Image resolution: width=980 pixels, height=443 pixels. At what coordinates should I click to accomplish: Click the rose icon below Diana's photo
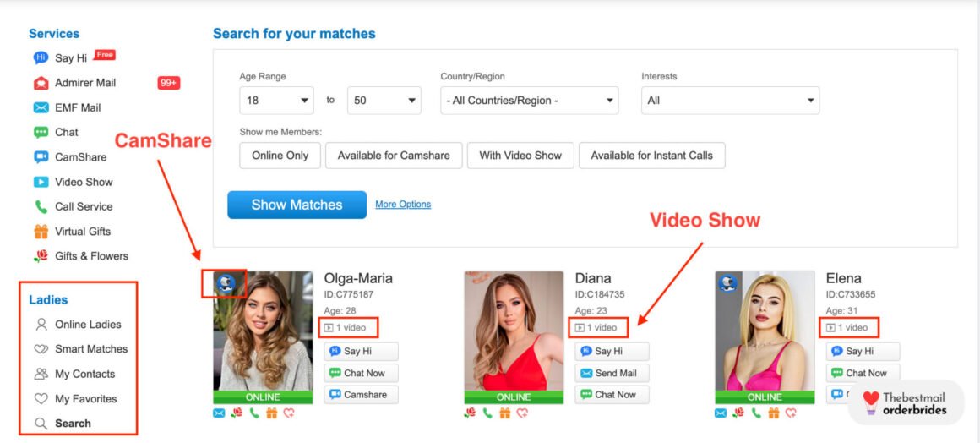[x=470, y=413]
